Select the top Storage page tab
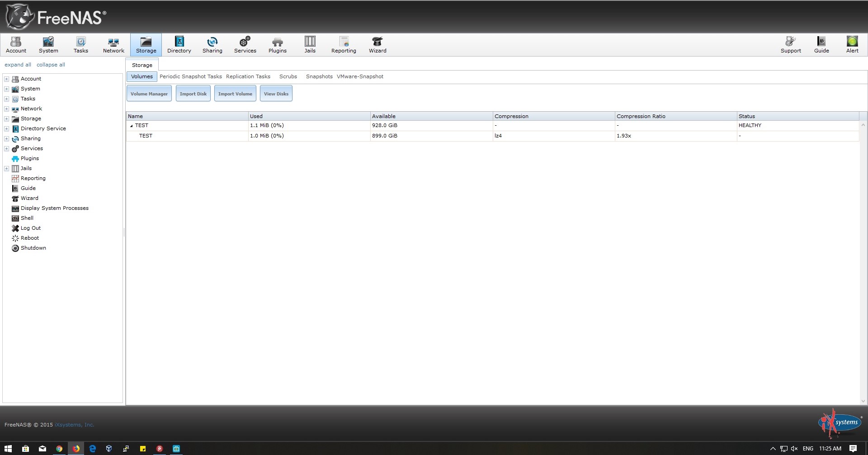868x455 pixels. point(142,65)
